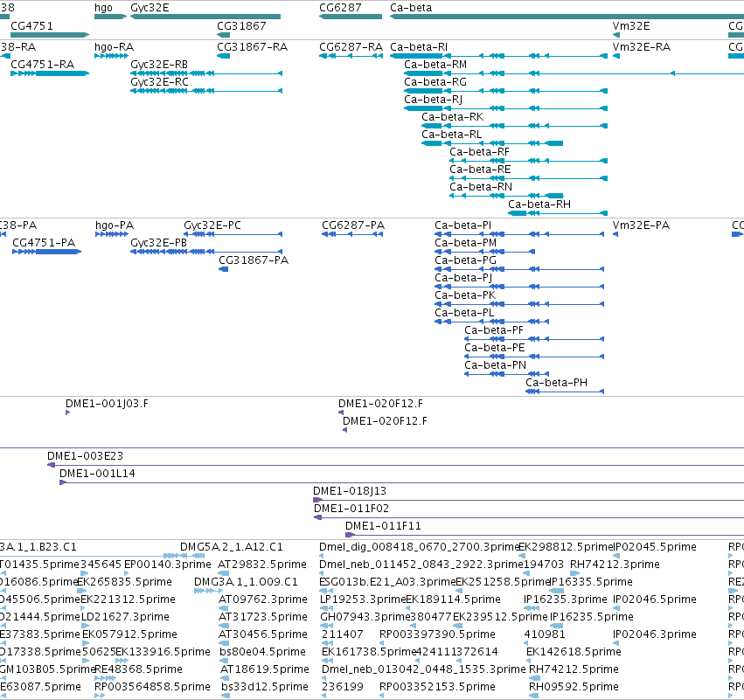Click the CG31867 gene label
Viewport: 744px width, 700px height.
point(241,25)
